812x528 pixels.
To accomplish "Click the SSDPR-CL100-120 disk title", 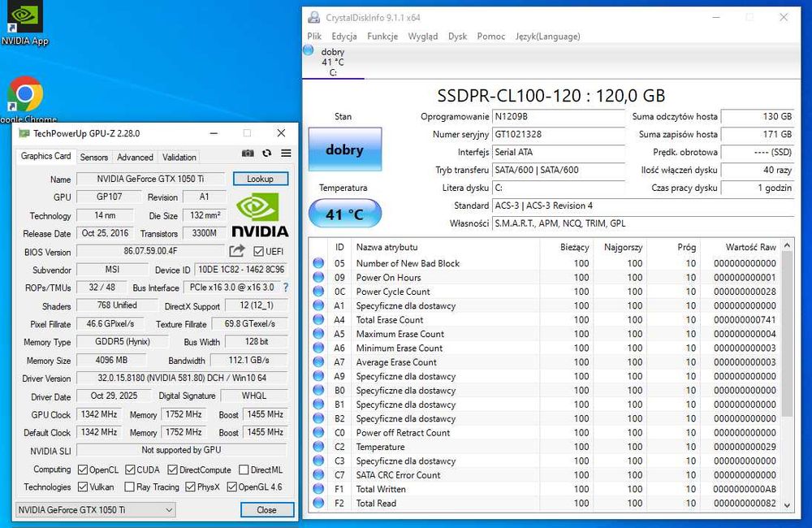I will pos(551,95).
